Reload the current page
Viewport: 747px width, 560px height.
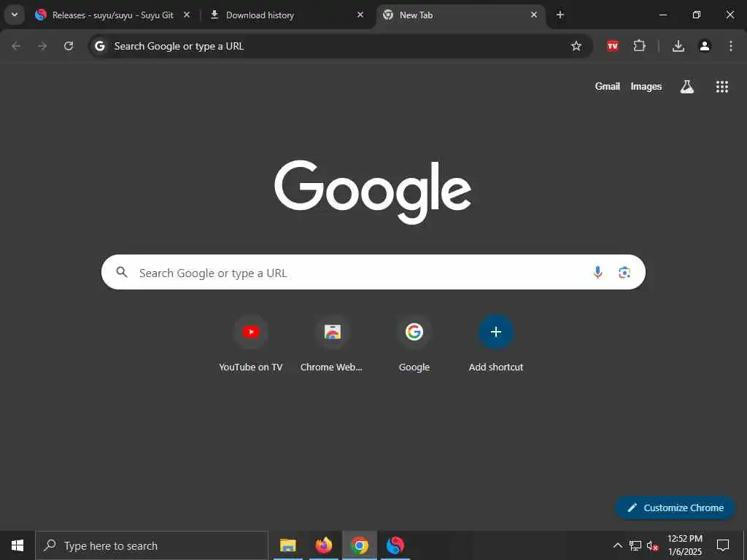click(69, 46)
